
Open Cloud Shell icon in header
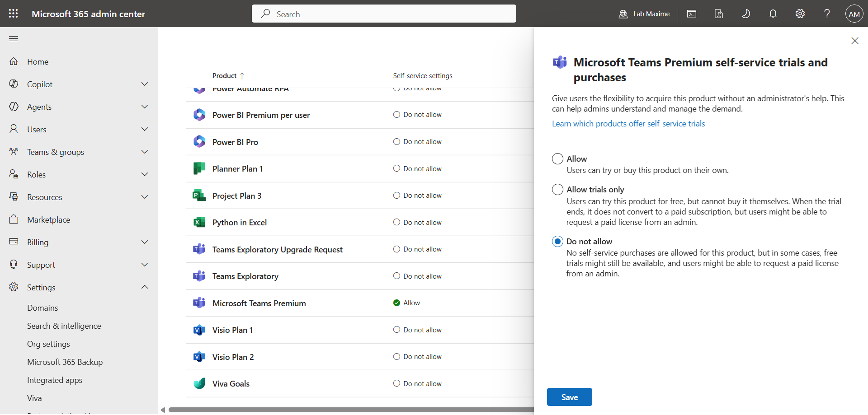pyautogui.click(x=692, y=14)
